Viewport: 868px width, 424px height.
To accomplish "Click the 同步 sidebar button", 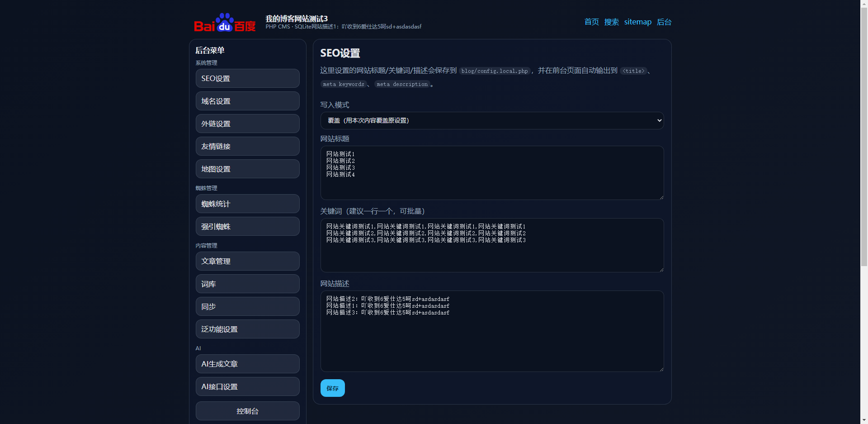I will coord(247,306).
